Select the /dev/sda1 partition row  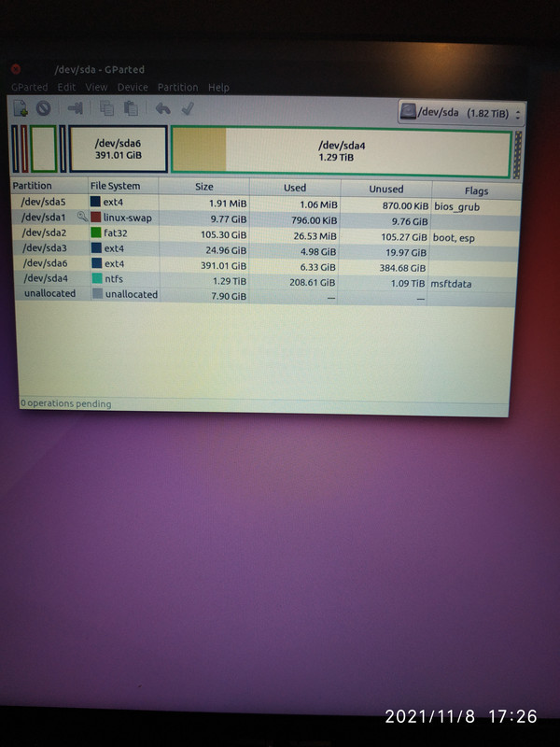click(x=265, y=219)
